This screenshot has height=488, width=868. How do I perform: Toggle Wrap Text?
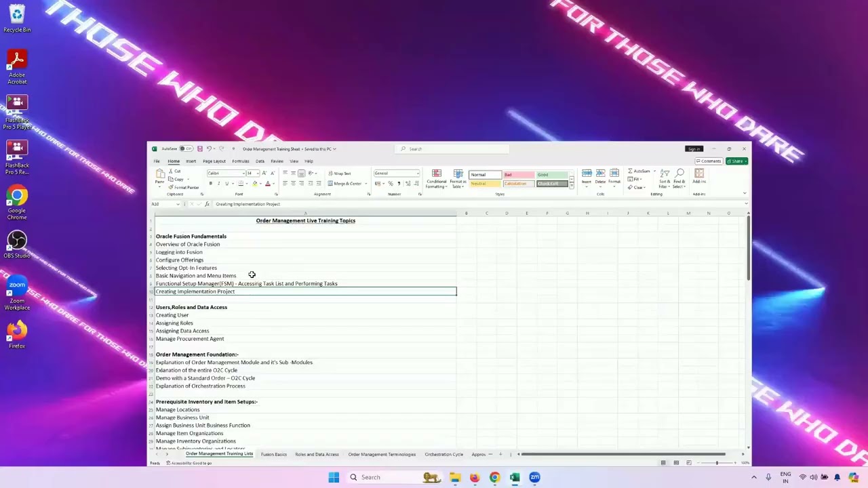point(340,174)
